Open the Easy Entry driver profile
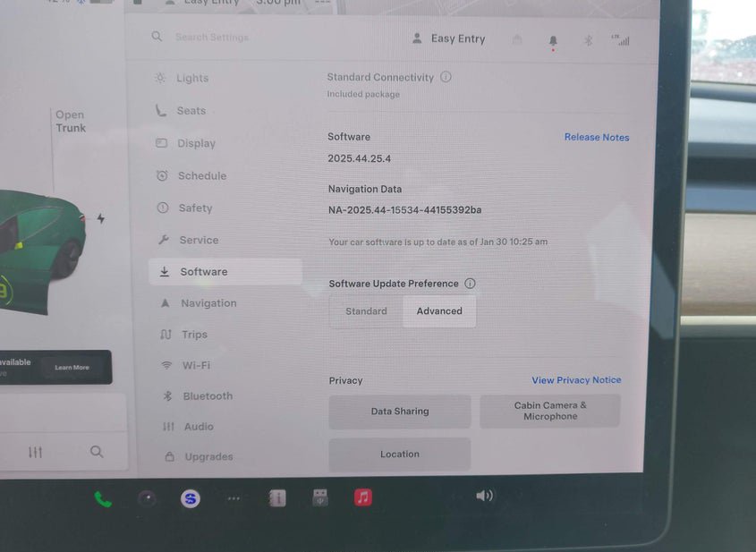Screen dimensions: 756x552 [x=449, y=39]
